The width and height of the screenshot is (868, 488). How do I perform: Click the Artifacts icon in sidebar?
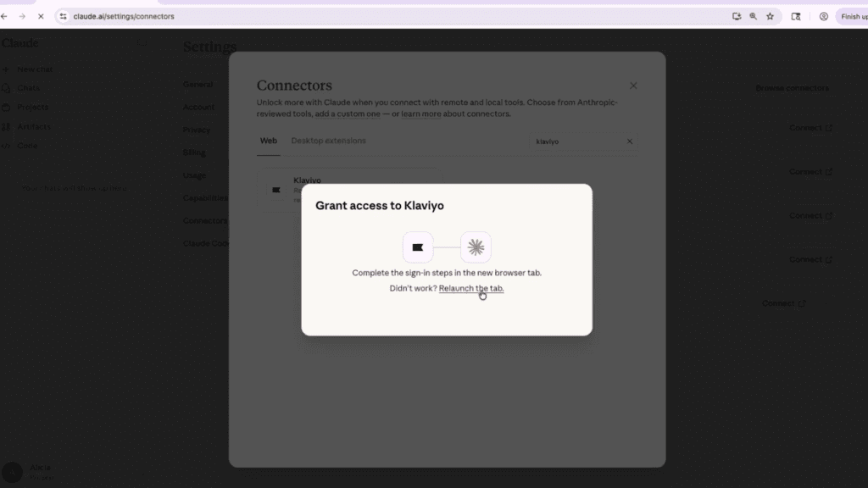click(x=6, y=127)
